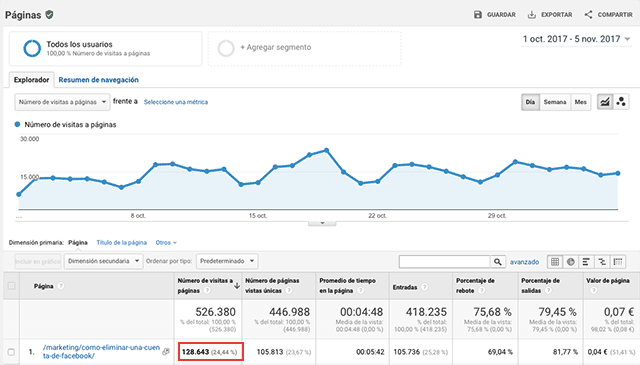Select the pivot table view icon
Screen dimensions: 640x365
[618, 262]
